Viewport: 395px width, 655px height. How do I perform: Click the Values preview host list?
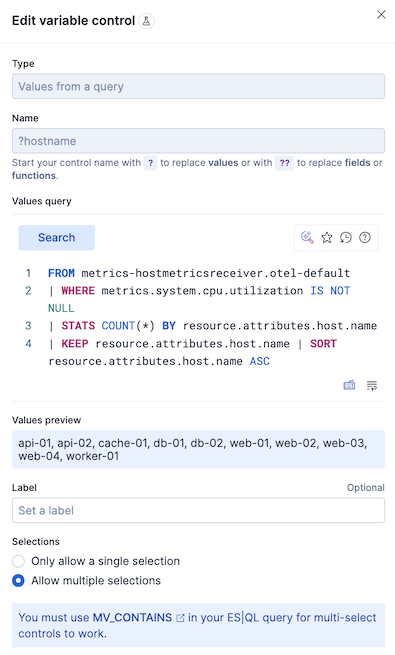pyautogui.click(x=198, y=449)
